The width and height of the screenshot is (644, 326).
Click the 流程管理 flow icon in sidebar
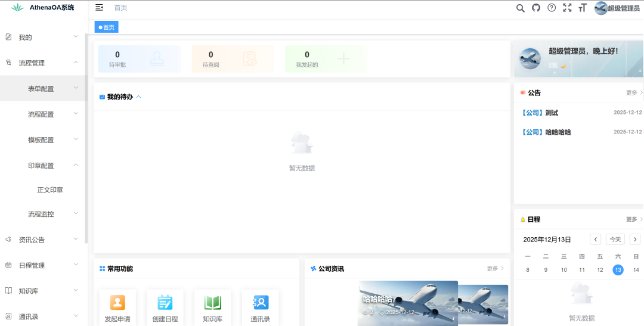pyautogui.click(x=8, y=63)
